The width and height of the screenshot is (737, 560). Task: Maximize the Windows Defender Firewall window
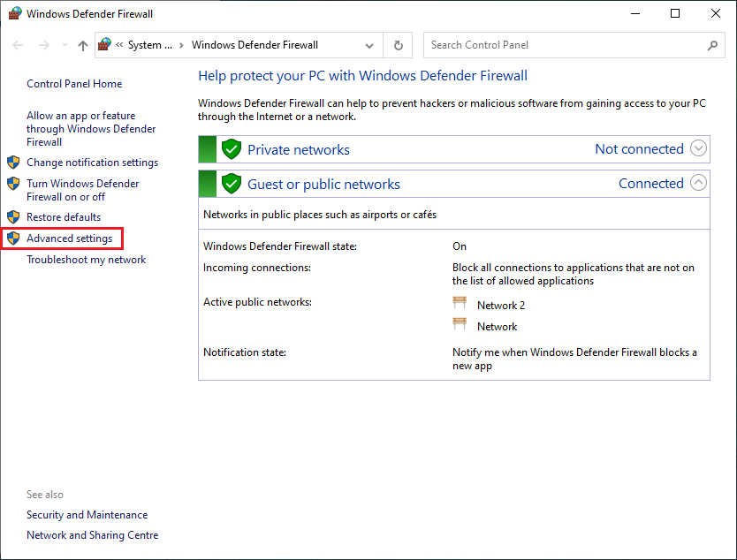tap(675, 13)
